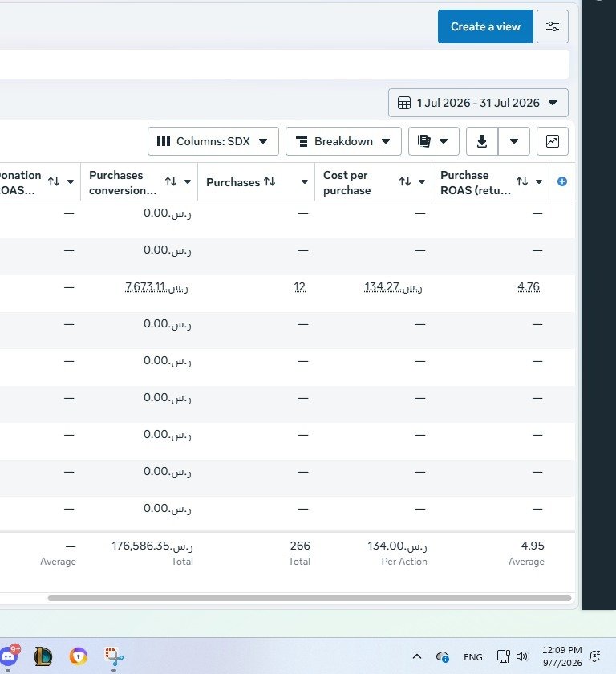
Task: Click the Cost per purchase header label
Action: pos(347,182)
